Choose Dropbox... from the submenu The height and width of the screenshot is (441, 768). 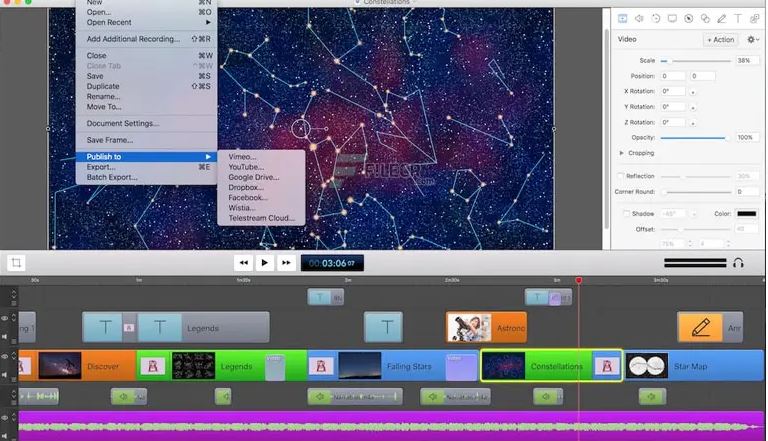(246, 188)
